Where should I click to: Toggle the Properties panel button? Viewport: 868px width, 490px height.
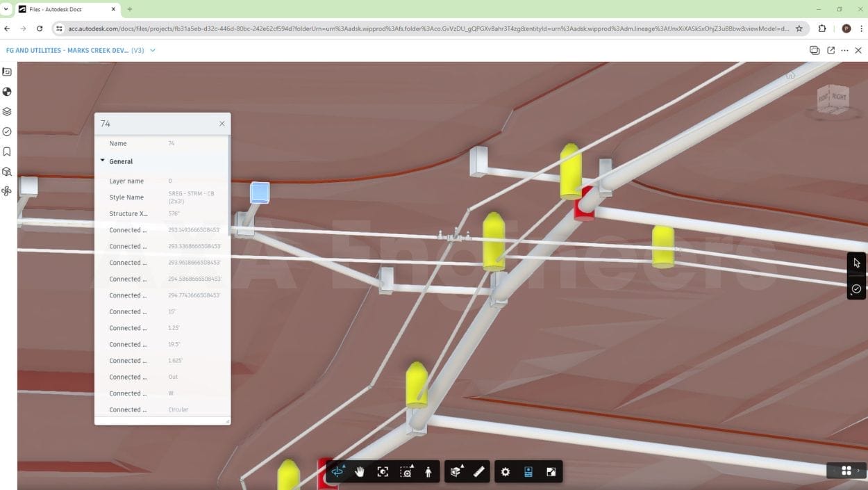(x=528, y=472)
